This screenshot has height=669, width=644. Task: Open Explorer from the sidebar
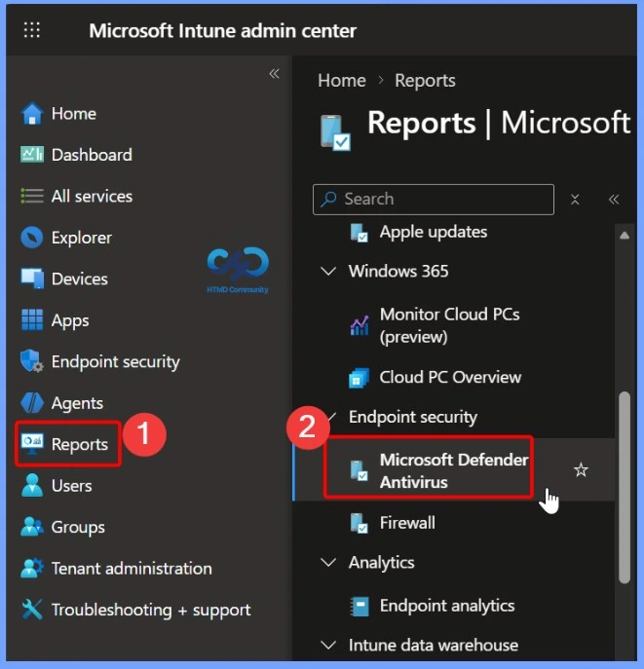(82, 238)
